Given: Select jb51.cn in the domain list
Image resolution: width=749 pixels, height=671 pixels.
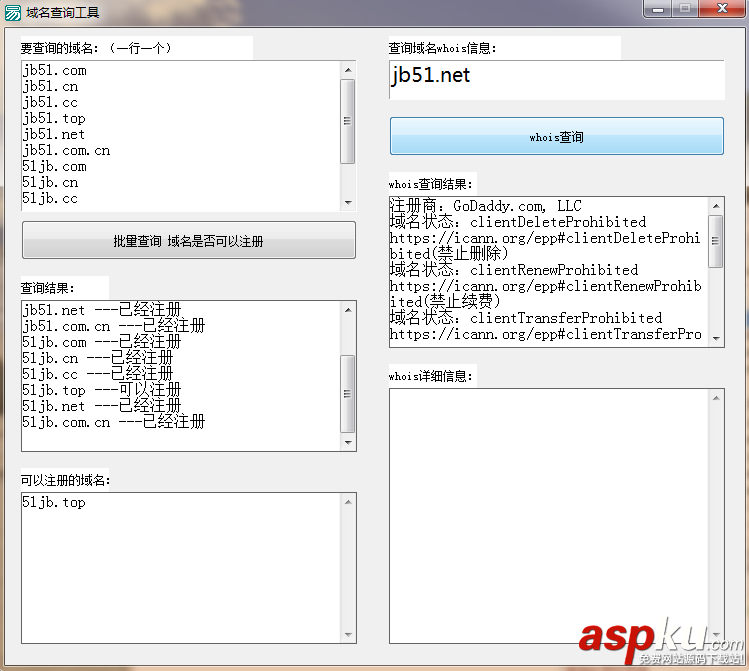Looking at the screenshot, I should pos(50,86).
